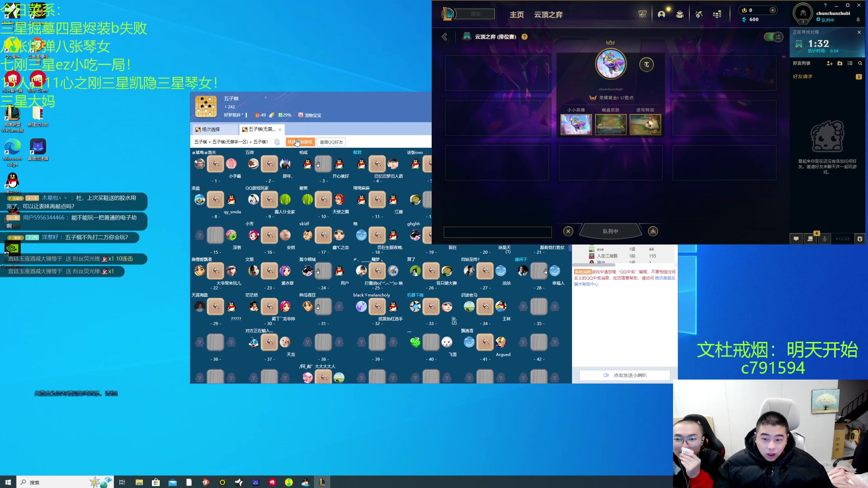Open the 好友请求 friend requests row

pos(827,77)
